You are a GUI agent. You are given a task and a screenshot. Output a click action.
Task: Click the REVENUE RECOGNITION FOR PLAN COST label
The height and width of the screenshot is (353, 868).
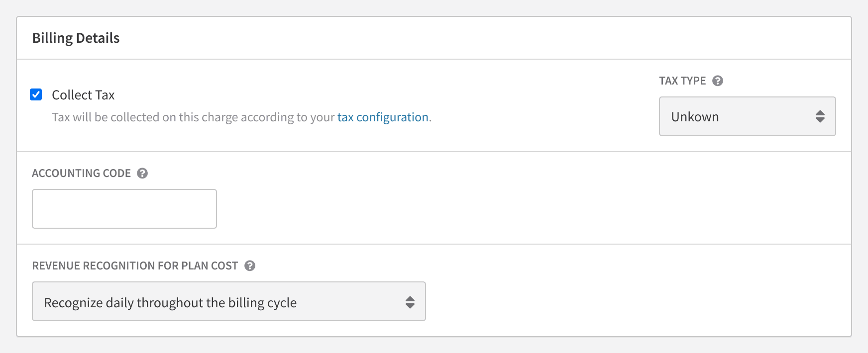(135, 265)
